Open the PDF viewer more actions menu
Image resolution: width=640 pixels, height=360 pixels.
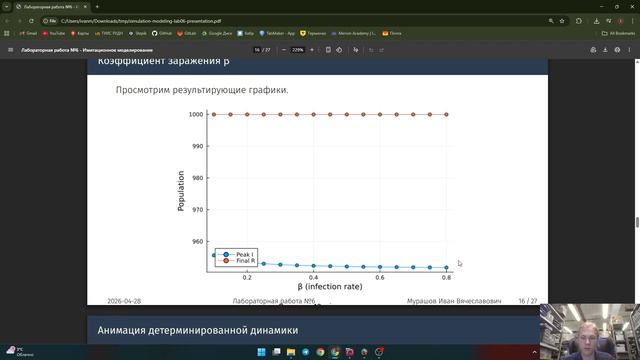tap(629, 50)
